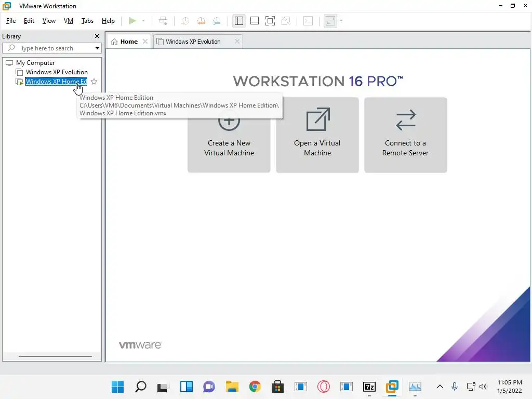Enter full screen mode
This screenshot has width=532, height=399.
click(270, 21)
